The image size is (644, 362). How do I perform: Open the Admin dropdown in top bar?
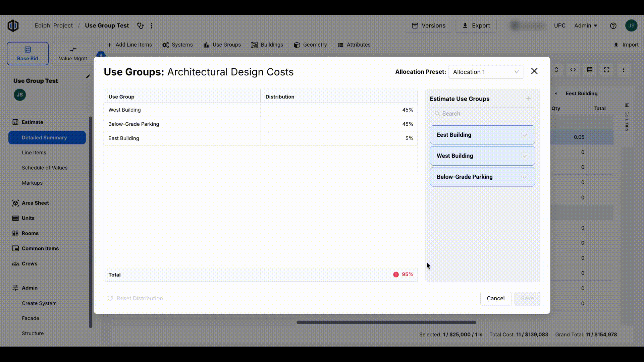pos(586,25)
